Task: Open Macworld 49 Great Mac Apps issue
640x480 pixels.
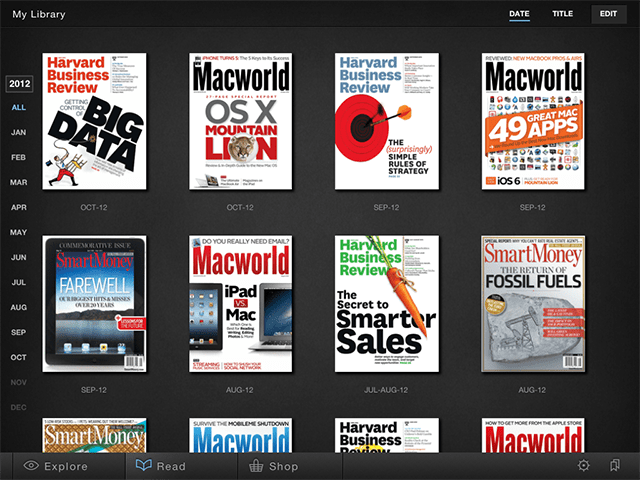Action: coord(533,121)
